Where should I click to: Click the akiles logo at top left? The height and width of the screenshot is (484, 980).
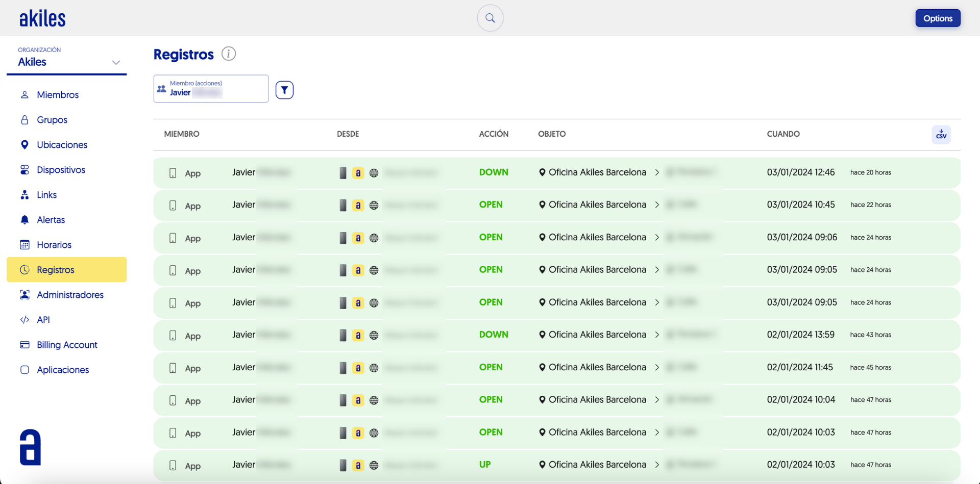pos(42,19)
